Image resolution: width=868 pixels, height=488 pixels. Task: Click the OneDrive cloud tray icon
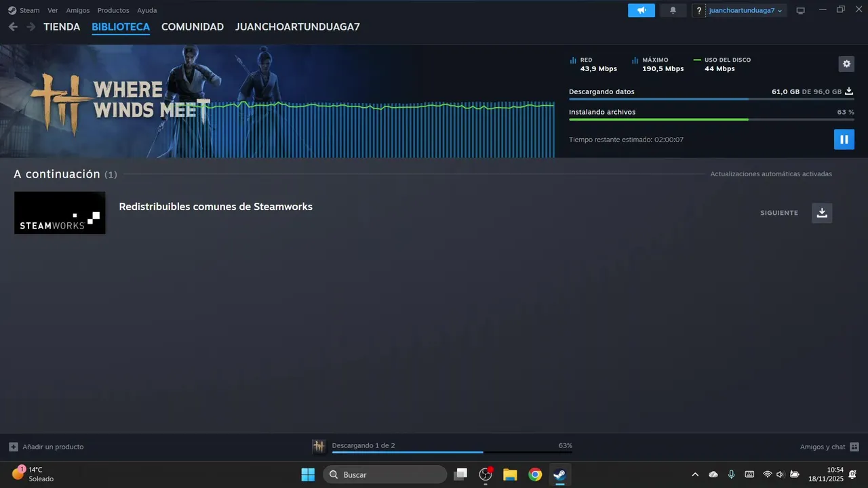click(713, 474)
